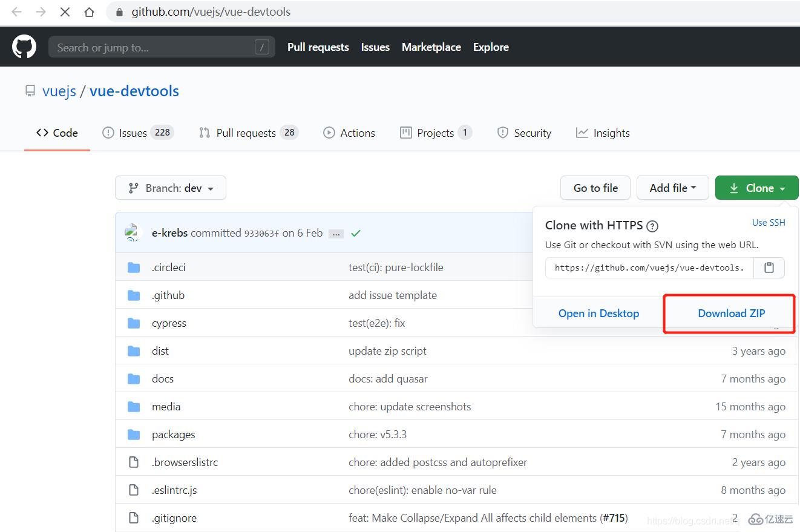This screenshot has height=532, width=800.
Task: Click the .eslintrc.js file icon
Action: point(134,490)
